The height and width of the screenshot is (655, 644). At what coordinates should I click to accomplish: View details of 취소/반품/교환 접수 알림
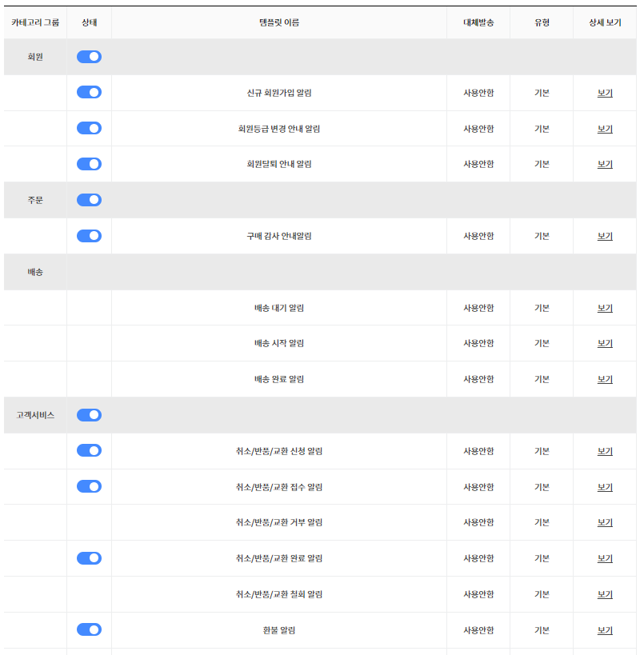[605, 487]
